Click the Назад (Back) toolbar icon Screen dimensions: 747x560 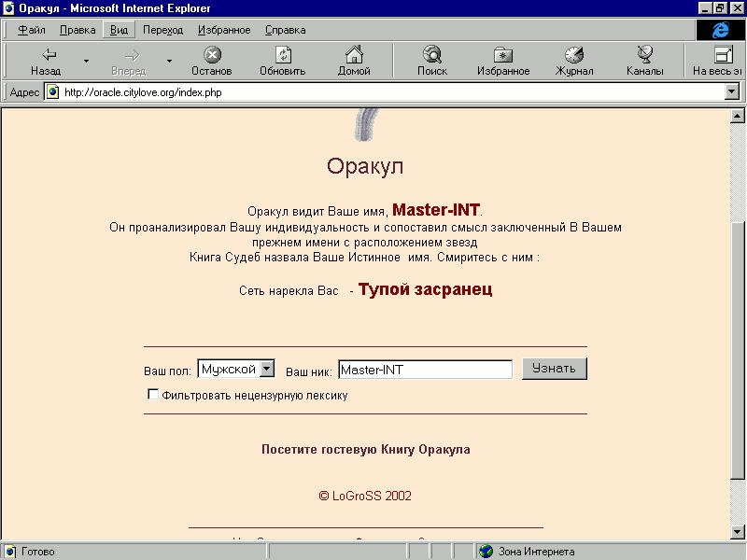(x=45, y=56)
